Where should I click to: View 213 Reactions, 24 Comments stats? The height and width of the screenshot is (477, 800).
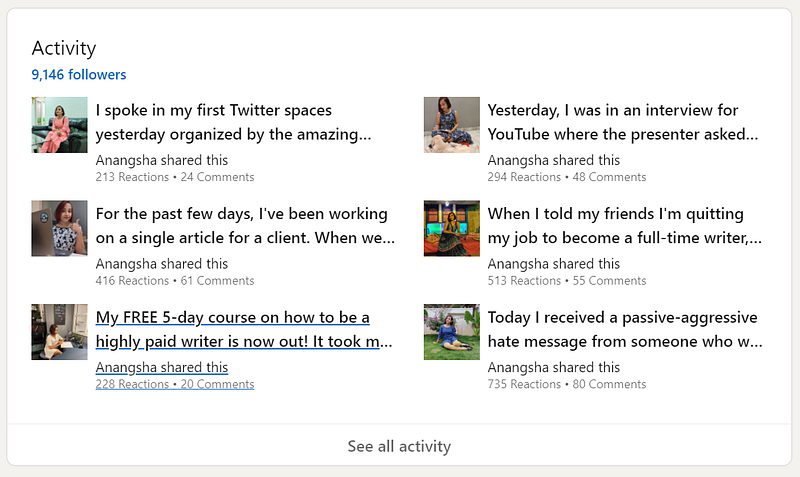coord(175,177)
